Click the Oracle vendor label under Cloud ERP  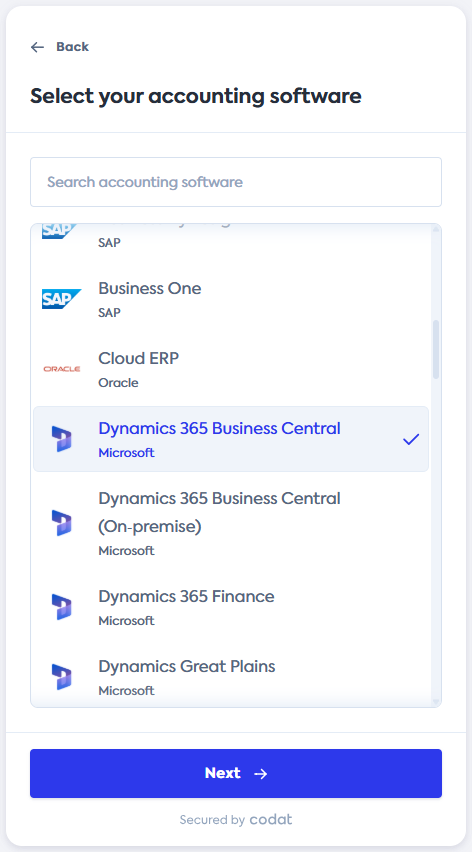118,383
